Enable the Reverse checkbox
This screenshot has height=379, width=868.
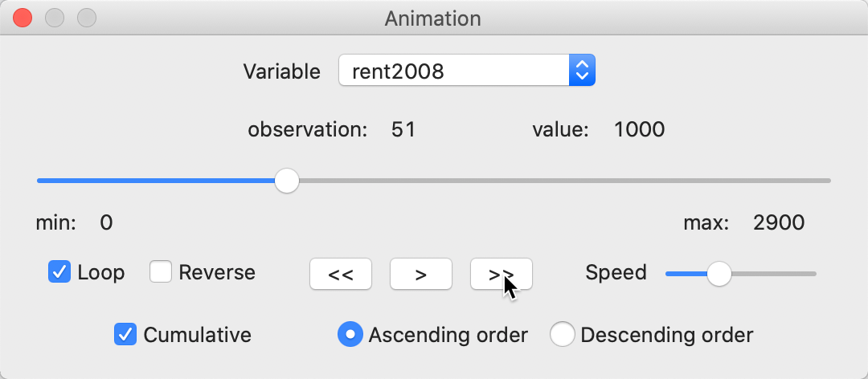click(162, 272)
